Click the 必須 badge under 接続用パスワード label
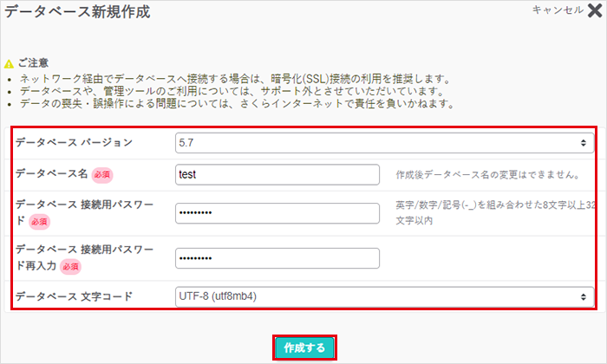Image resolution: width=607 pixels, height=364 pixels. click(x=40, y=222)
